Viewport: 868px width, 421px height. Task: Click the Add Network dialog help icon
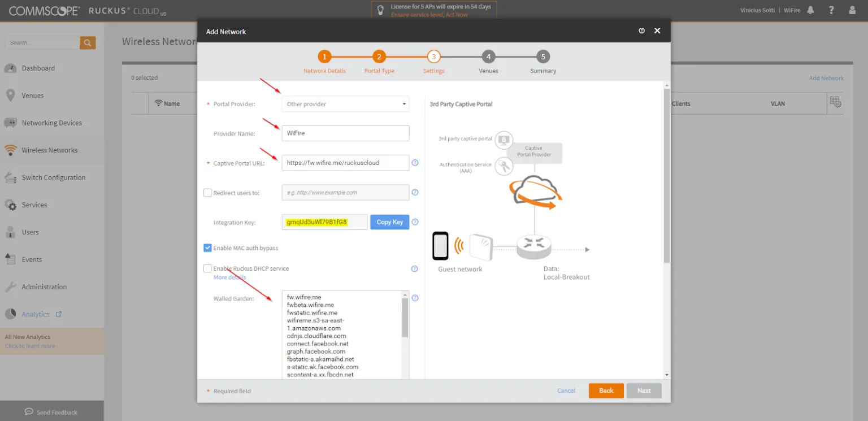pyautogui.click(x=641, y=31)
